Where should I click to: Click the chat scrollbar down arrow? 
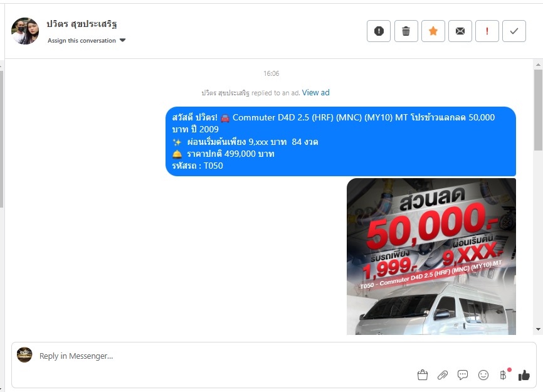[538, 329]
